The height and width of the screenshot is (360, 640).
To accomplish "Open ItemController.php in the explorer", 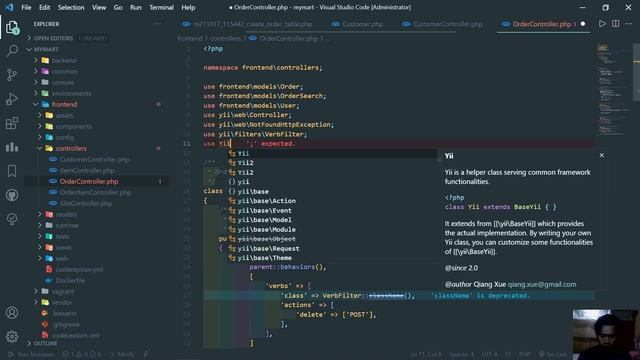I will (87, 171).
